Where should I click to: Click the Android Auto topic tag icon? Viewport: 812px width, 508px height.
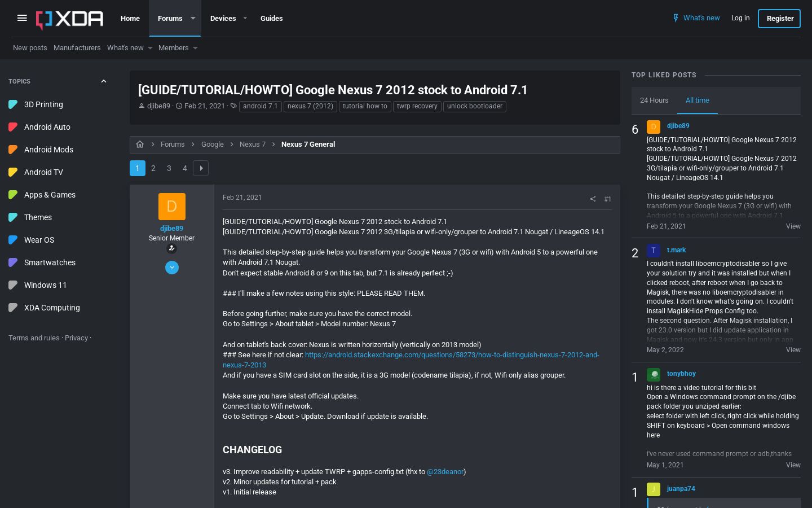tap(14, 127)
